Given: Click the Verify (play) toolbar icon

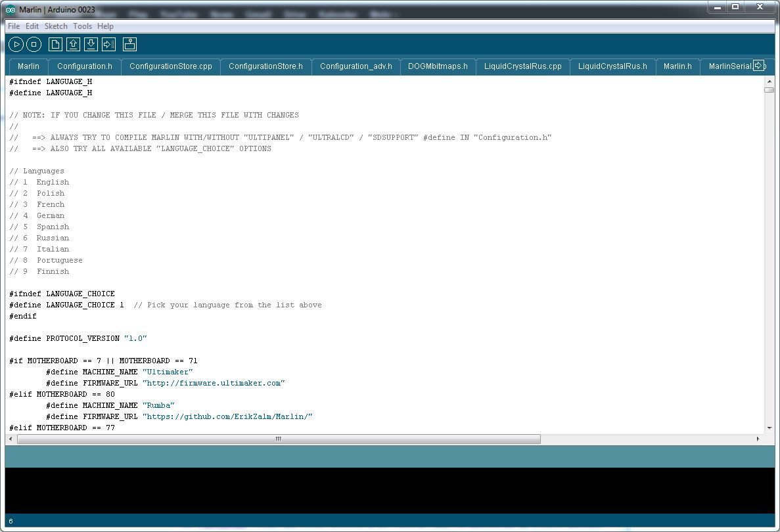Looking at the screenshot, I should (16, 44).
